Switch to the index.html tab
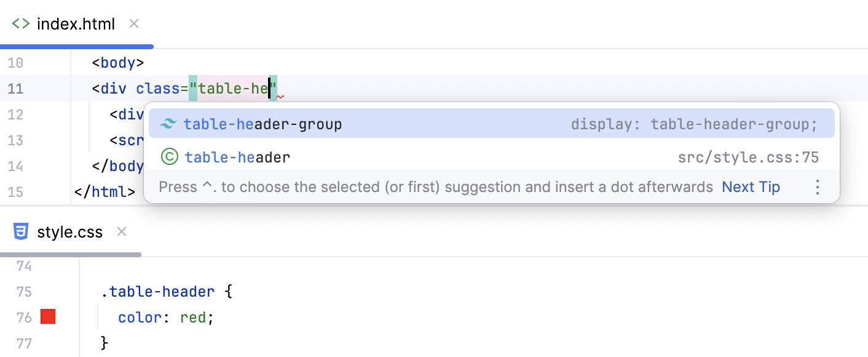868x357 pixels. point(76,23)
